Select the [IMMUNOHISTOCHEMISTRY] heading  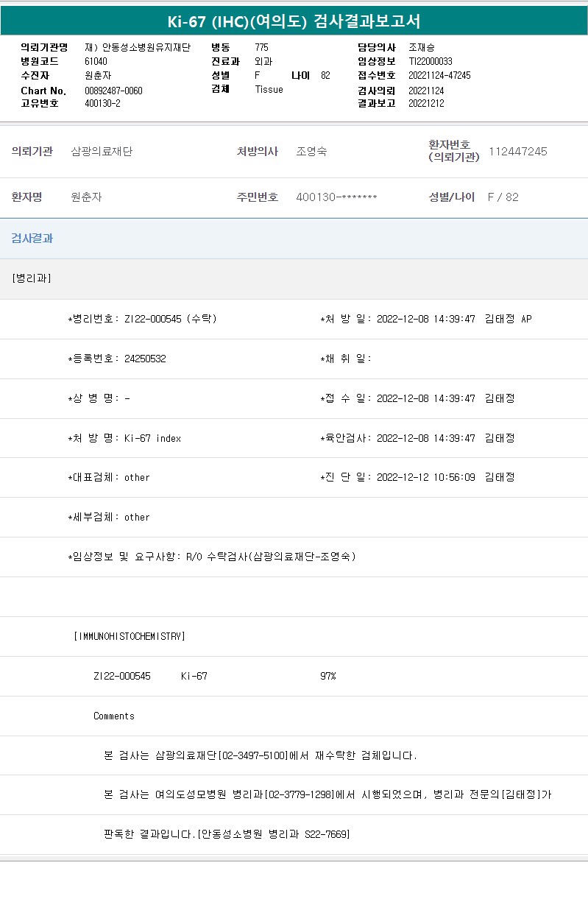click(130, 636)
